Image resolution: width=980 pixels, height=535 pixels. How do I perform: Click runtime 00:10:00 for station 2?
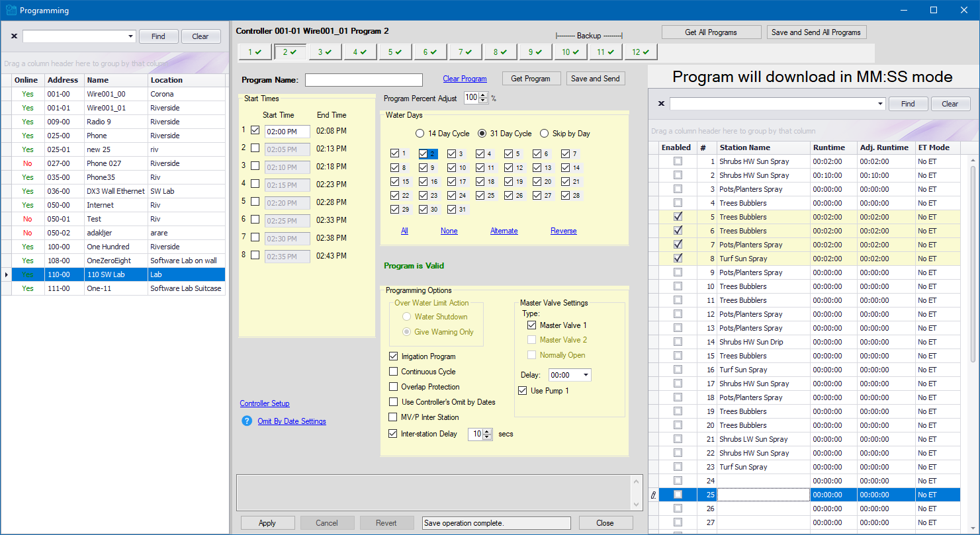pyautogui.click(x=834, y=175)
